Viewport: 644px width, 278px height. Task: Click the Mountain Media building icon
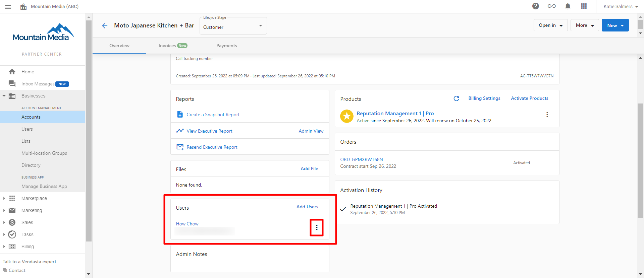tap(23, 7)
